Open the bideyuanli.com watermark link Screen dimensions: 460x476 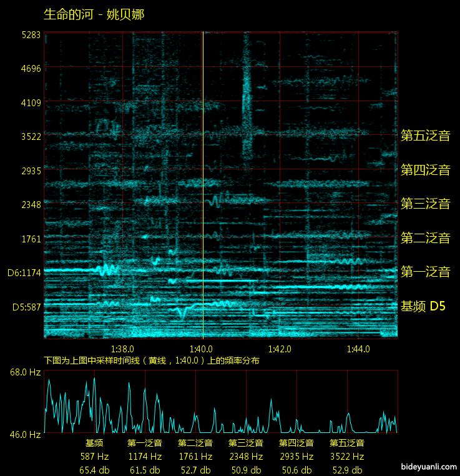pos(429,465)
